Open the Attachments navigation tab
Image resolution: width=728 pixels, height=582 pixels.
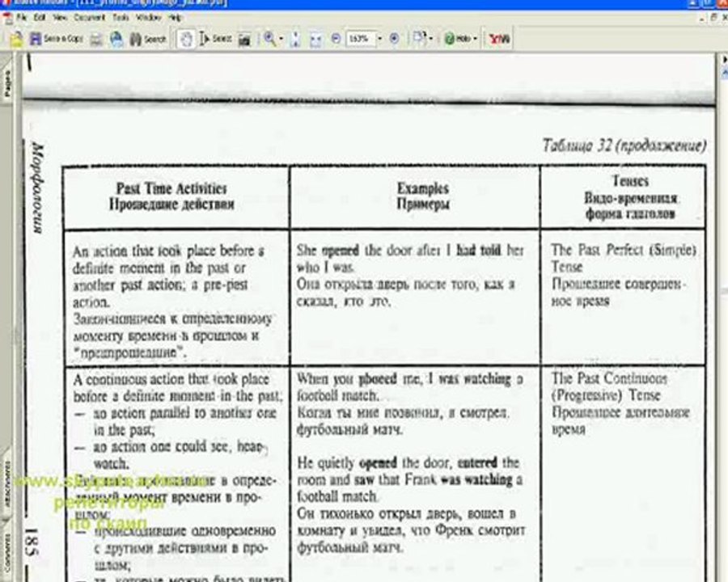(x=6, y=483)
